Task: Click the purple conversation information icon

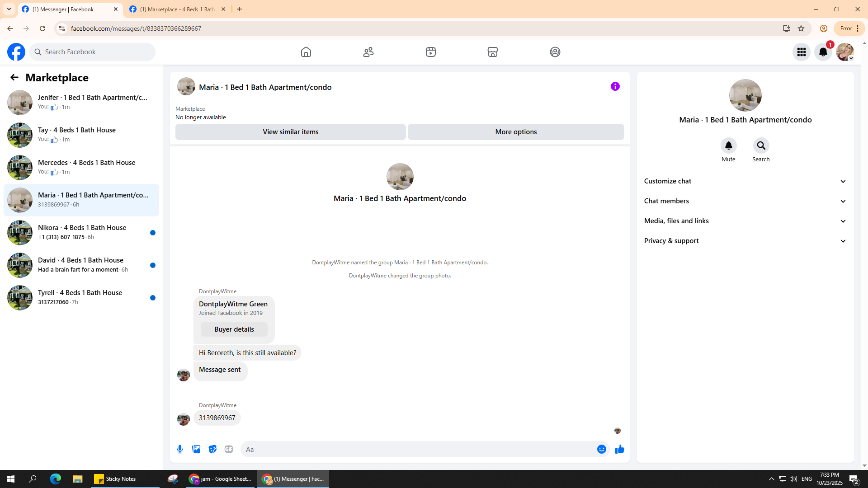Action: (x=615, y=86)
